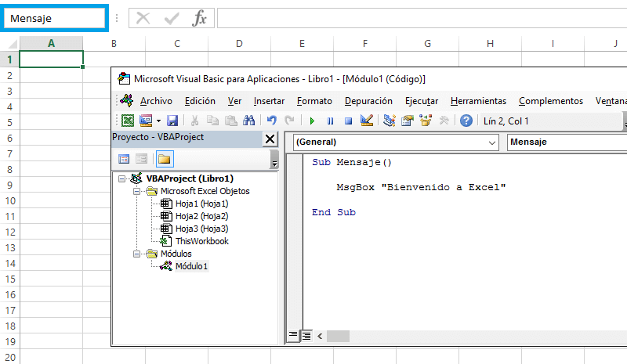
Task: Click the Redo arrow icon
Action: click(x=289, y=121)
